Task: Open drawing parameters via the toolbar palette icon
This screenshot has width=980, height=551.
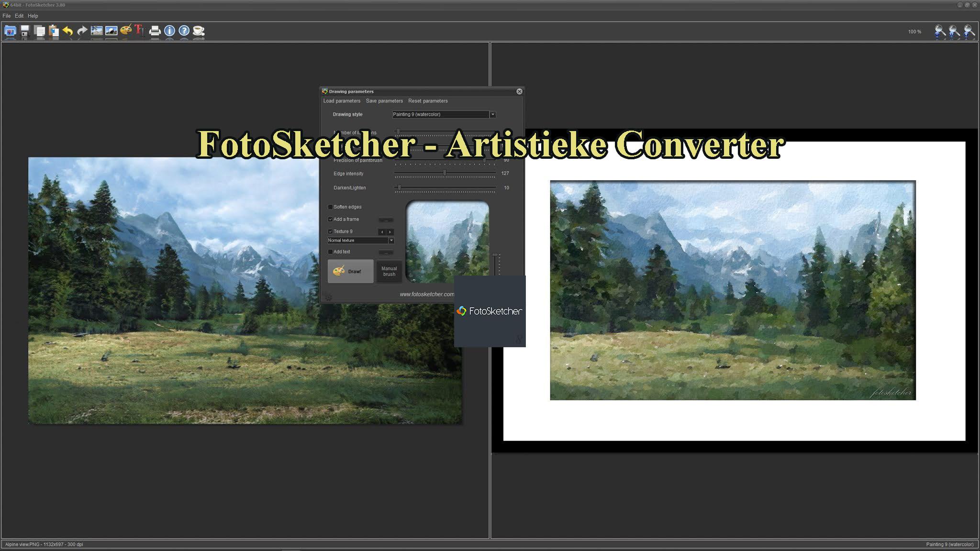Action: [x=126, y=31]
